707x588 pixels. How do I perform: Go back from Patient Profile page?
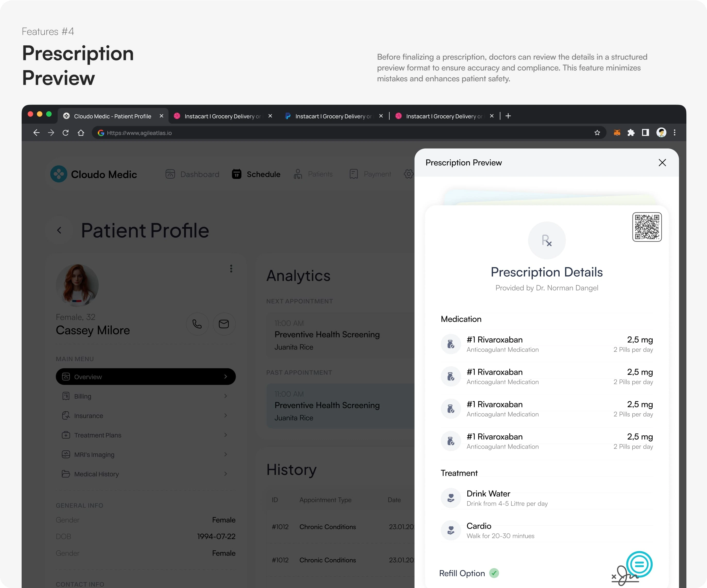59,230
